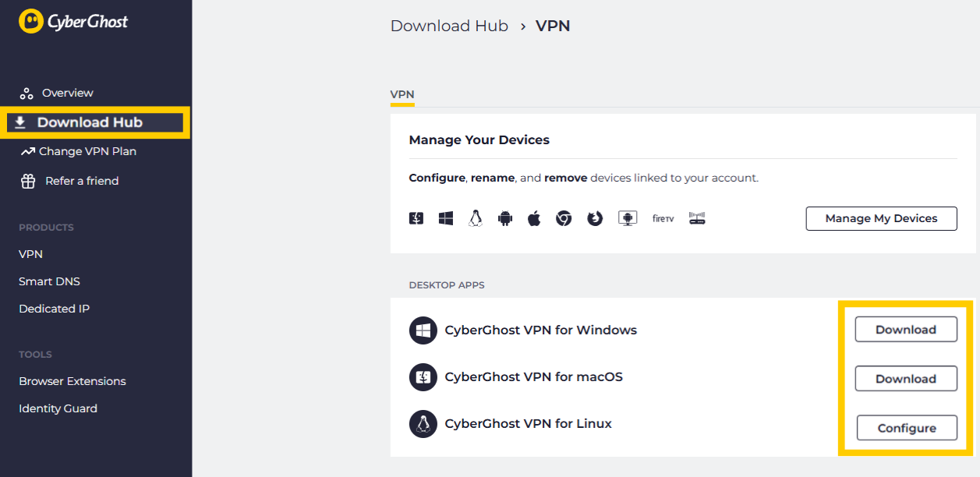Click the router device icon
The image size is (980, 477).
(x=697, y=218)
